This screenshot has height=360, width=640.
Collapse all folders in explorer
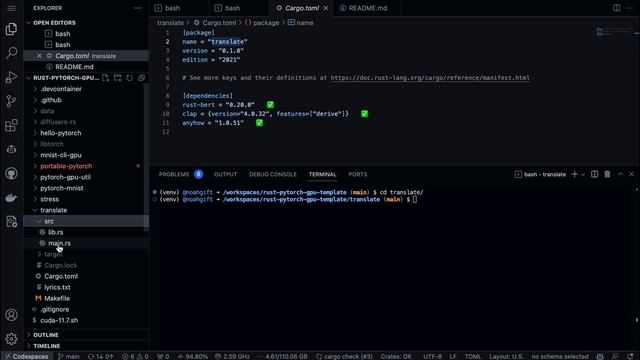(x=142, y=78)
